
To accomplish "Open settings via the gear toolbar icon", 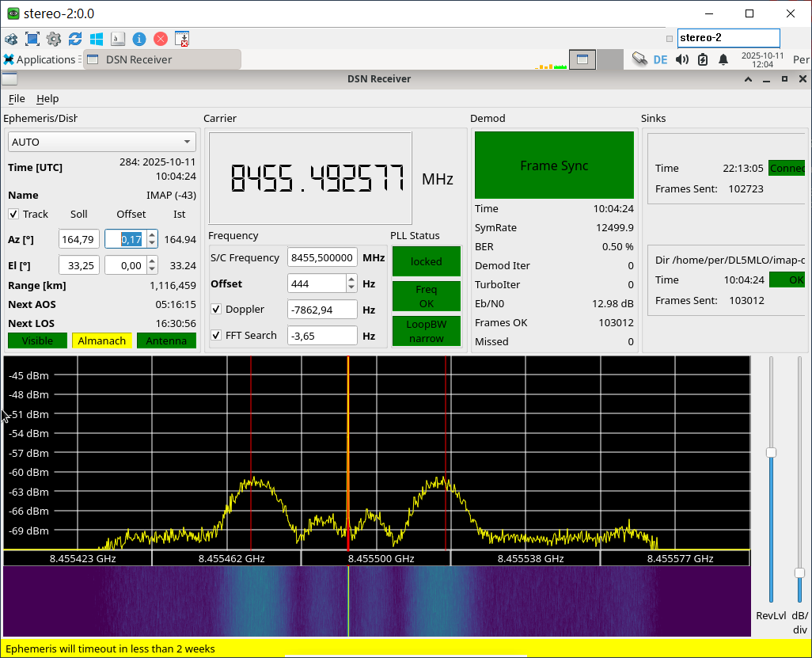I will (54, 39).
